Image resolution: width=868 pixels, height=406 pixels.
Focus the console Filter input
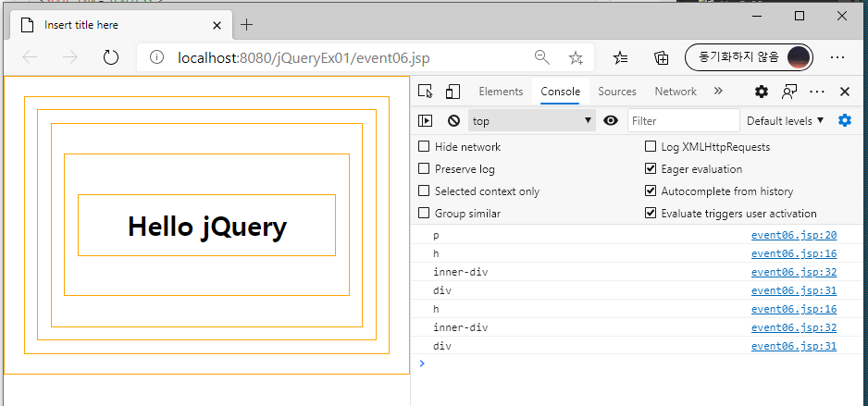click(x=684, y=120)
